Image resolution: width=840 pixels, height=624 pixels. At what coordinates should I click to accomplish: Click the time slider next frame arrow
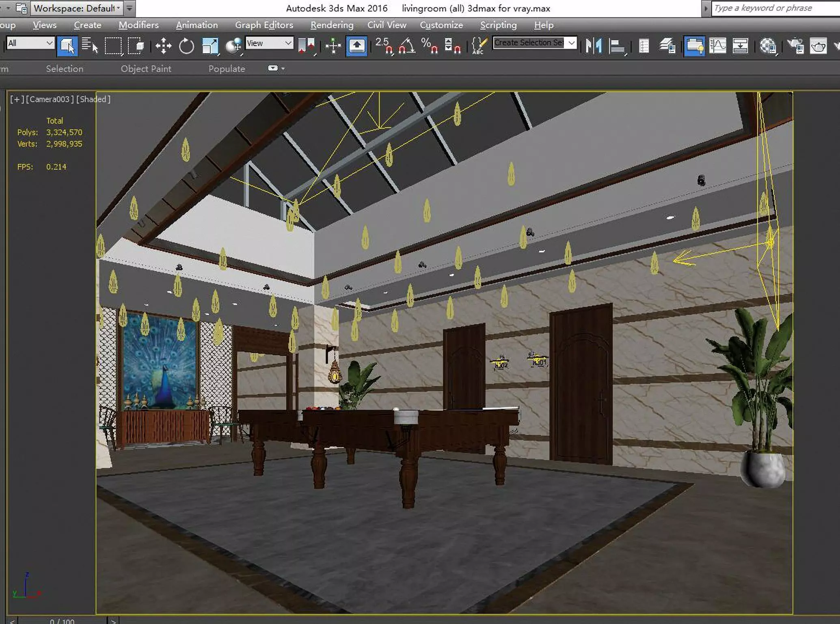(113, 621)
